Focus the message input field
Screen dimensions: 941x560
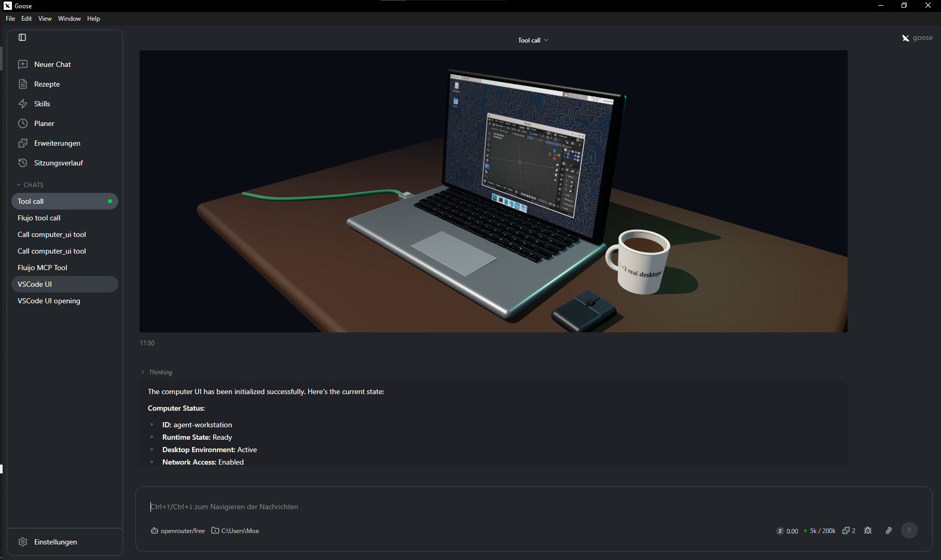click(x=533, y=507)
